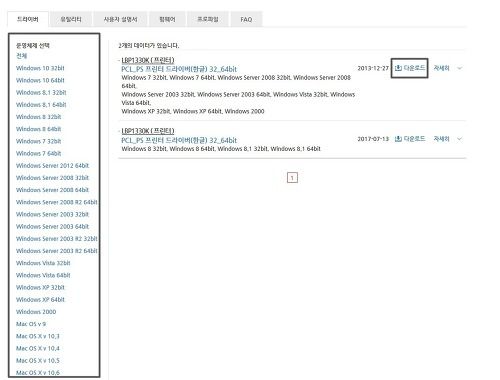Image resolution: width=500 pixels, height=380 pixels.
Task: Filter by Windows Server 2008 64bit
Action: [x=53, y=190]
